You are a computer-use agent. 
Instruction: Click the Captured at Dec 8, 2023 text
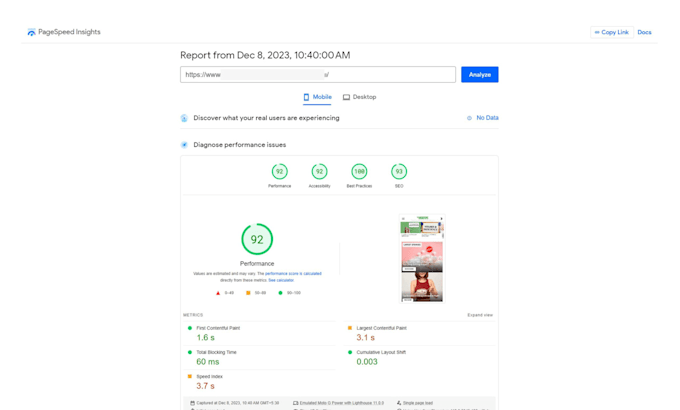click(x=238, y=403)
